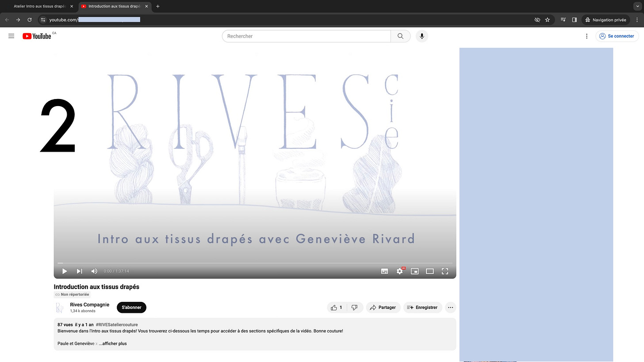Image resolution: width=644 pixels, height=362 pixels.
Task: Go forward in browser history
Action: 18,20
